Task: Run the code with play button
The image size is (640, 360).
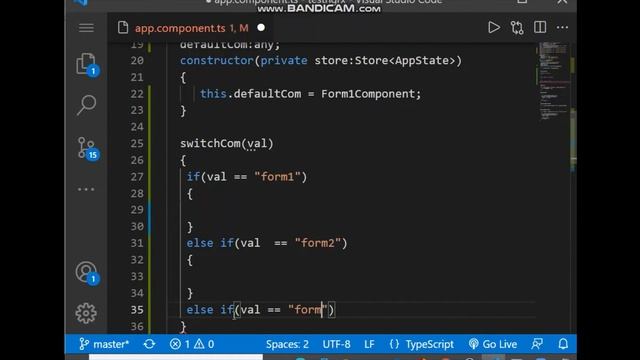Action: click(x=494, y=27)
